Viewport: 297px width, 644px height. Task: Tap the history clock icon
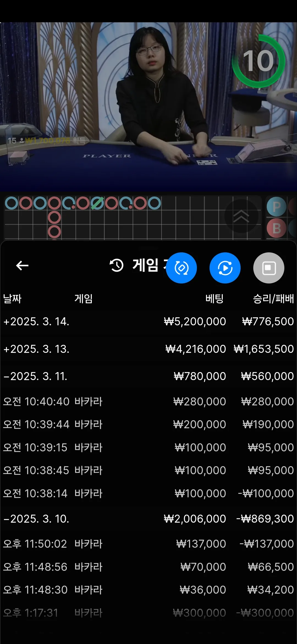click(117, 265)
